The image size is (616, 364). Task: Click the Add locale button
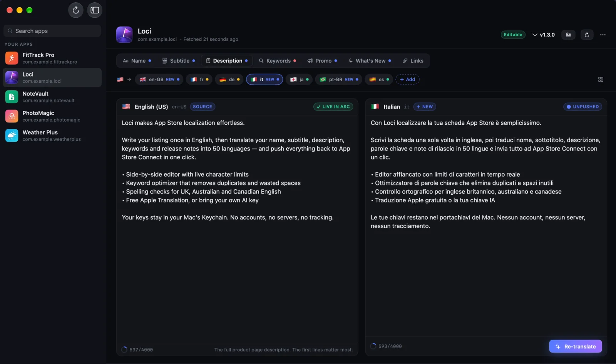click(407, 79)
